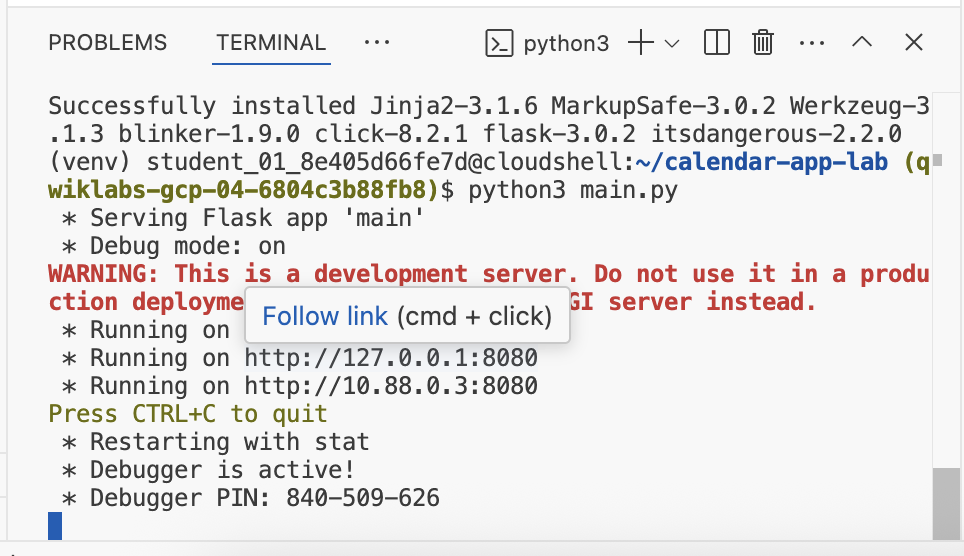Open the panel tabs overflow ellipsis
The image size is (964, 556).
point(376,43)
